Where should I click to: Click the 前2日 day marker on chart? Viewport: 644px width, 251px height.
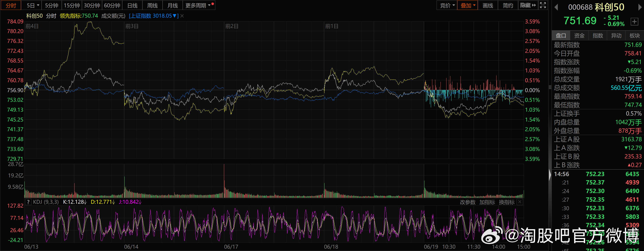tap(232, 26)
